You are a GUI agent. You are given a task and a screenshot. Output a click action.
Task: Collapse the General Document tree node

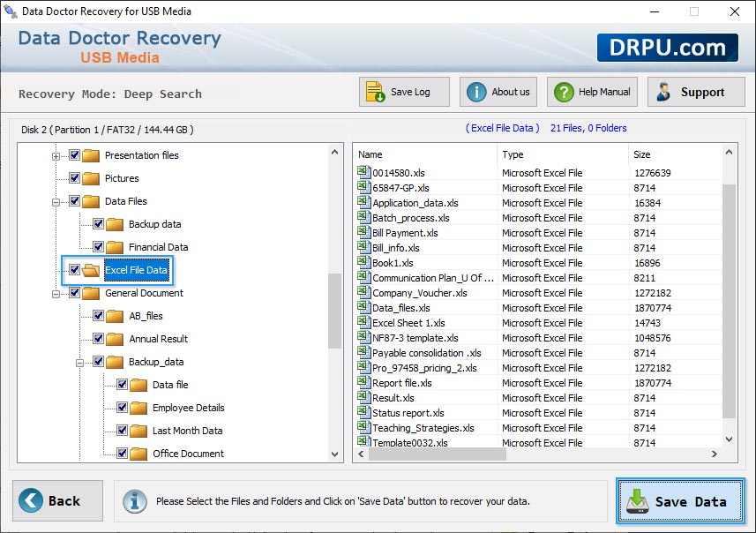pos(56,294)
